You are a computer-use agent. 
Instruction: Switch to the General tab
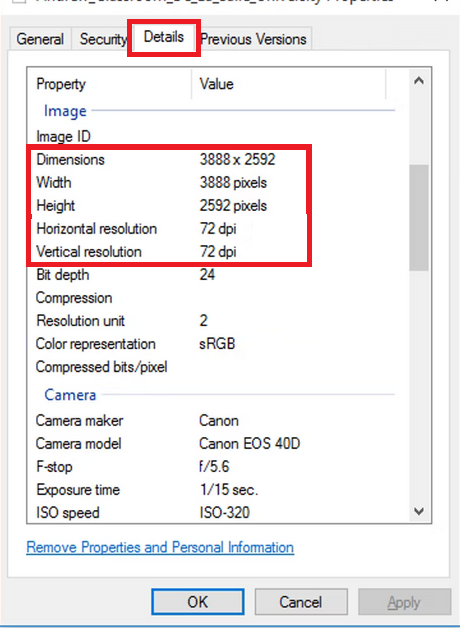point(40,39)
